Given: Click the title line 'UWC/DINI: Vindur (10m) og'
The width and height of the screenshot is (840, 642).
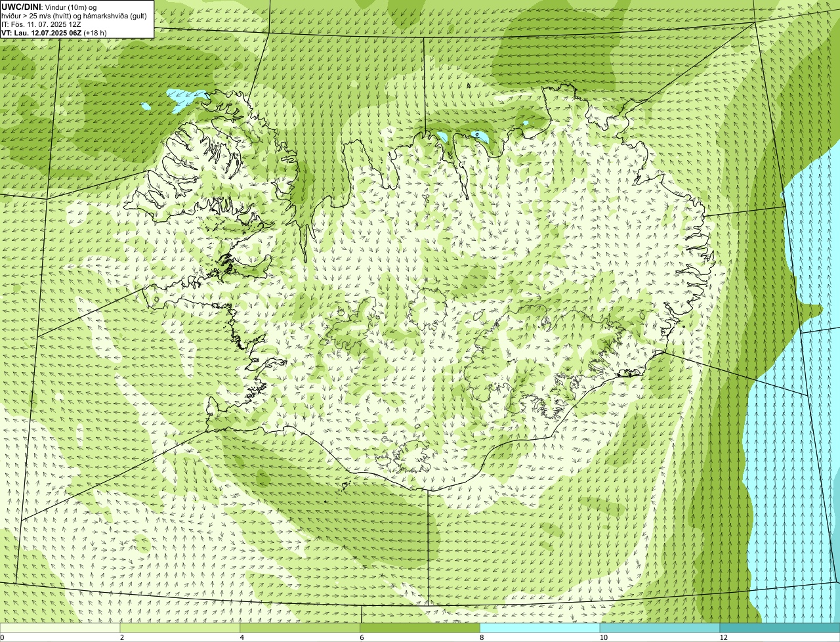Looking at the screenshot, I should pyautogui.click(x=49, y=7).
